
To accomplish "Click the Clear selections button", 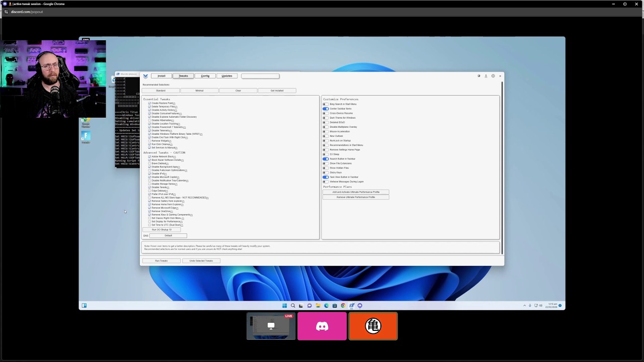I will click(238, 90).
